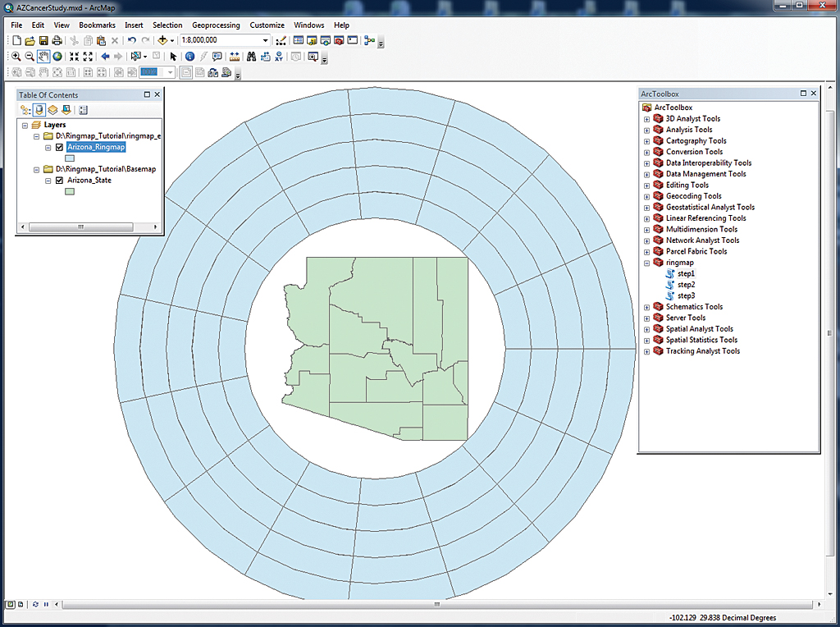Collapse the ringmap toolbox
Screen dimensions: 840x627
(x=646, y=263)
